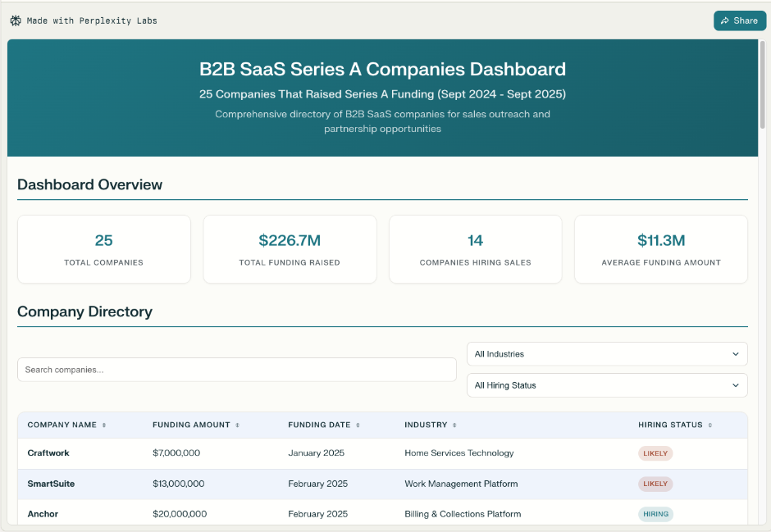Sort by Industry column arrows

pos(454,425)
